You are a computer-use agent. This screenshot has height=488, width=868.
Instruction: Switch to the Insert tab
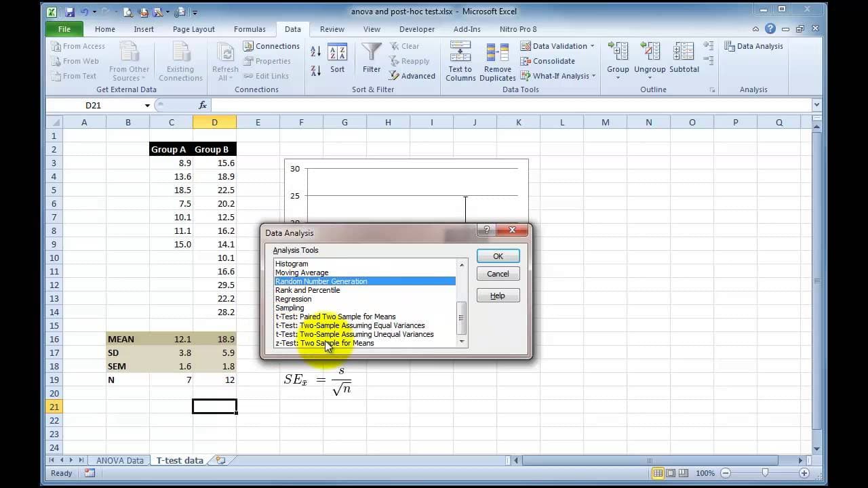pos(144,29)
